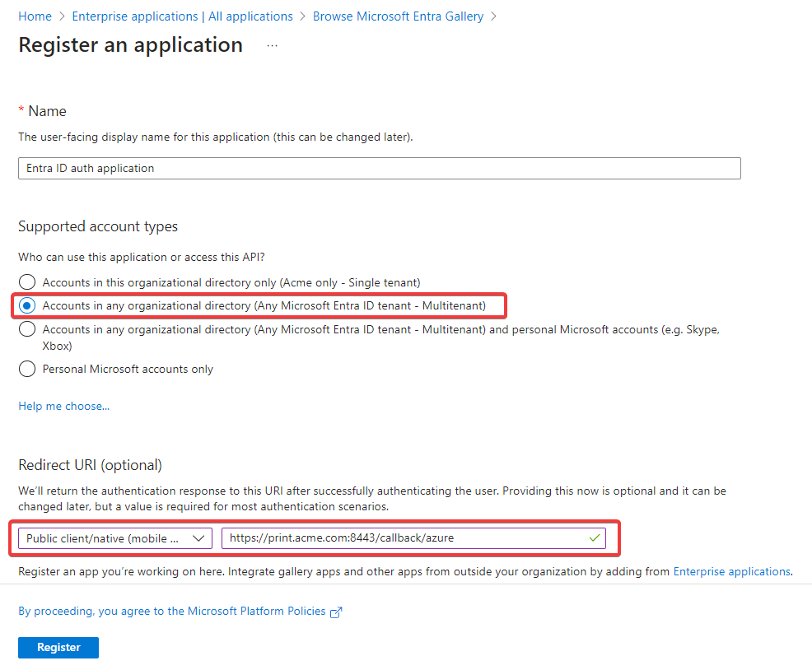Image resolution: width=812 pixels, height=670 pixels.
Task: Click the chevron after Browse Microsoft Entra Gallery
Action: tap(493, 16)
